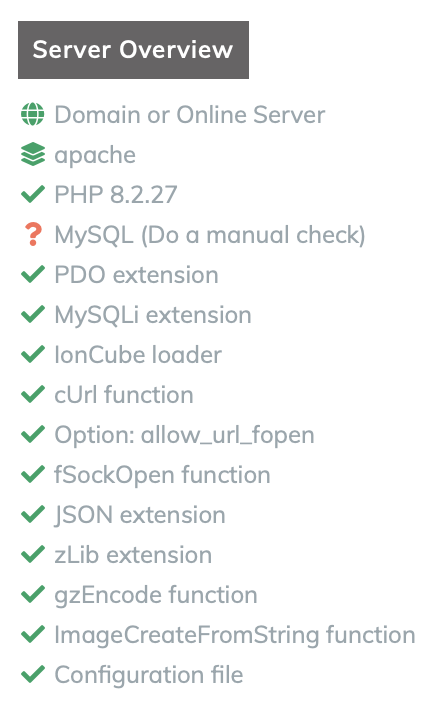Click the checkmark next to JSON extension
This screenshot has width=438, height=722.
pos(33,515)
